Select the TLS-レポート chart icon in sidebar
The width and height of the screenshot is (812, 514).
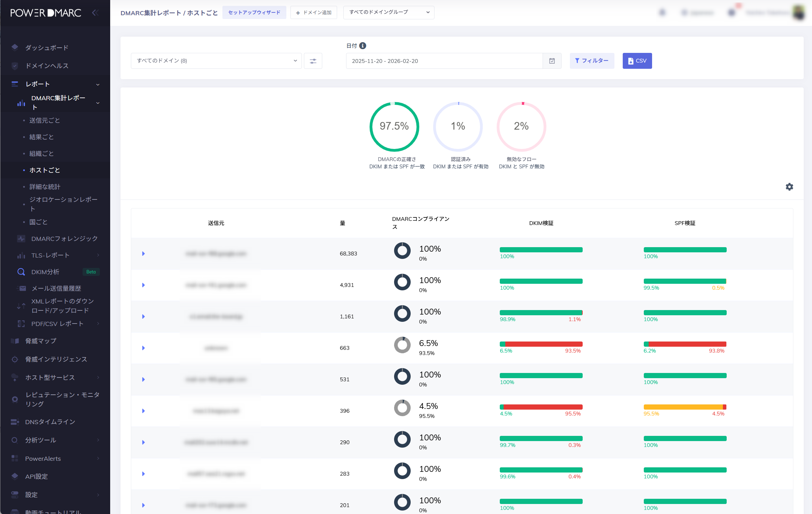click(x=21, y=255)
